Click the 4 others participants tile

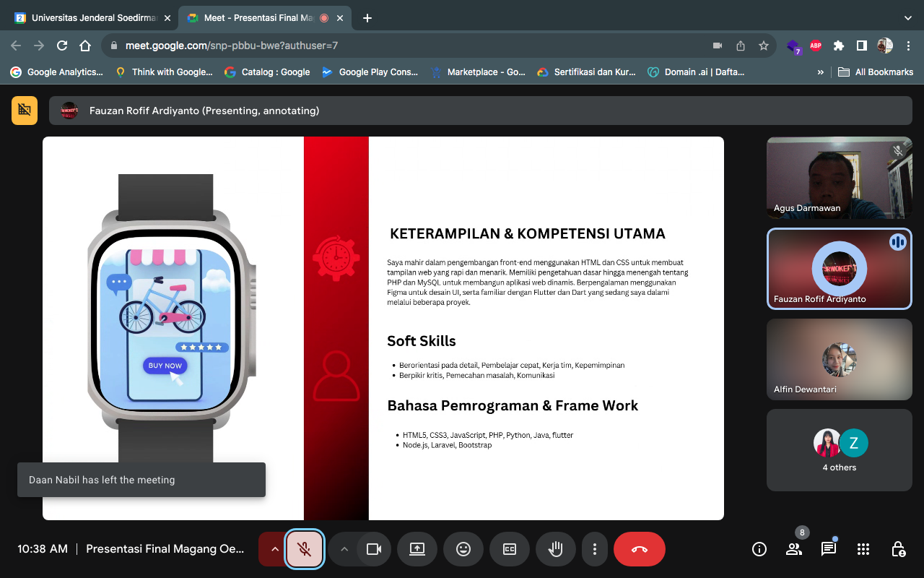839,450
